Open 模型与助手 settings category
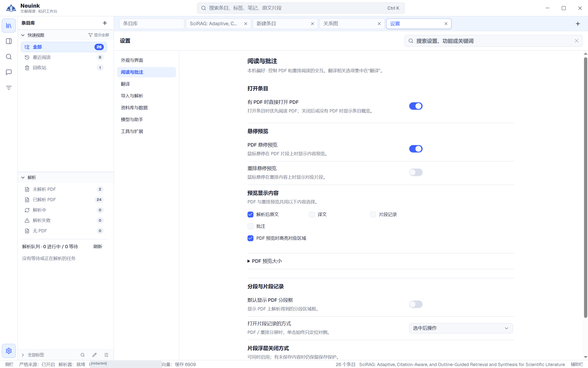588x368 pixels. click(x=146, y=120)
